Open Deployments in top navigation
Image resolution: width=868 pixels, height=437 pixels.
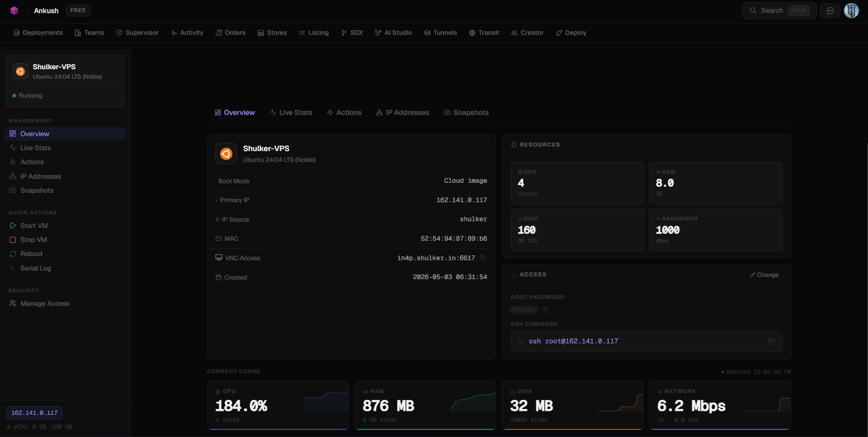(38, 33)
